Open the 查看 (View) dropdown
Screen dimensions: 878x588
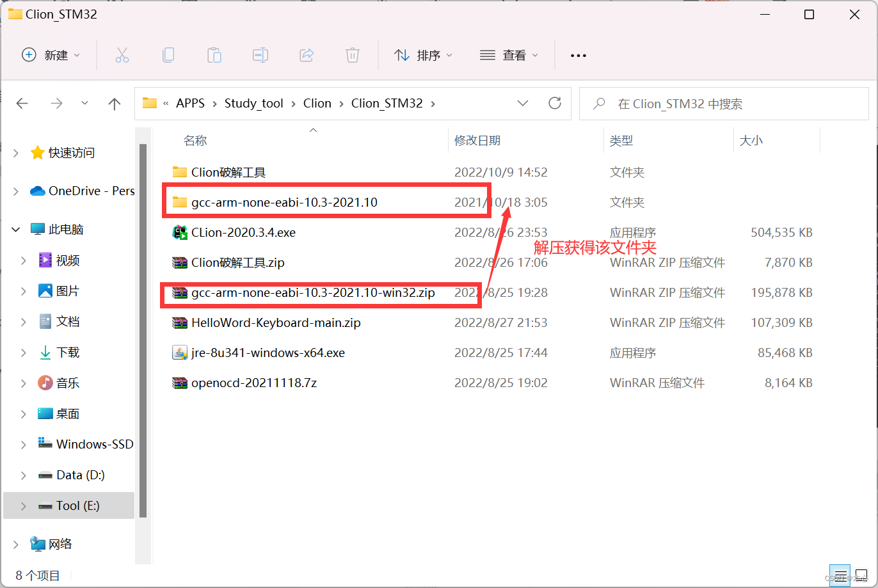(x=509, y=56)
